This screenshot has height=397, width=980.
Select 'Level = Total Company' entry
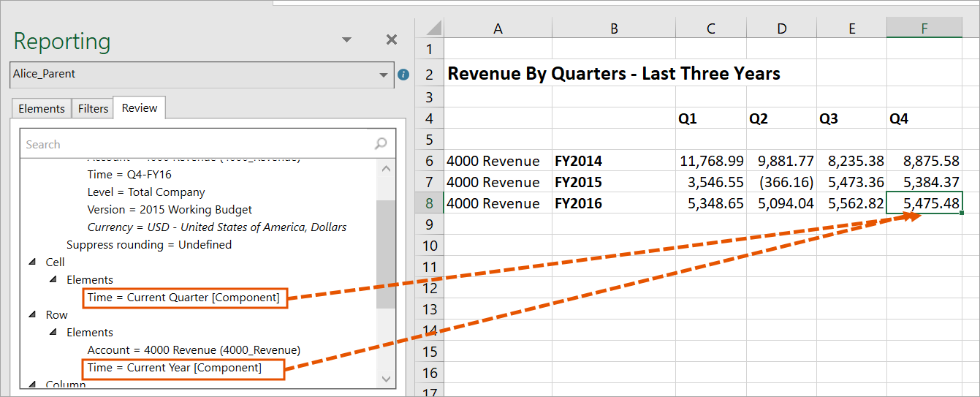tap(146, 192)
